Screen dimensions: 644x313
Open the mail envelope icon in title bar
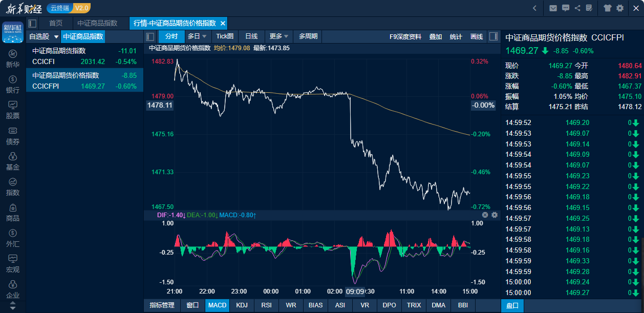click(553, 8)
